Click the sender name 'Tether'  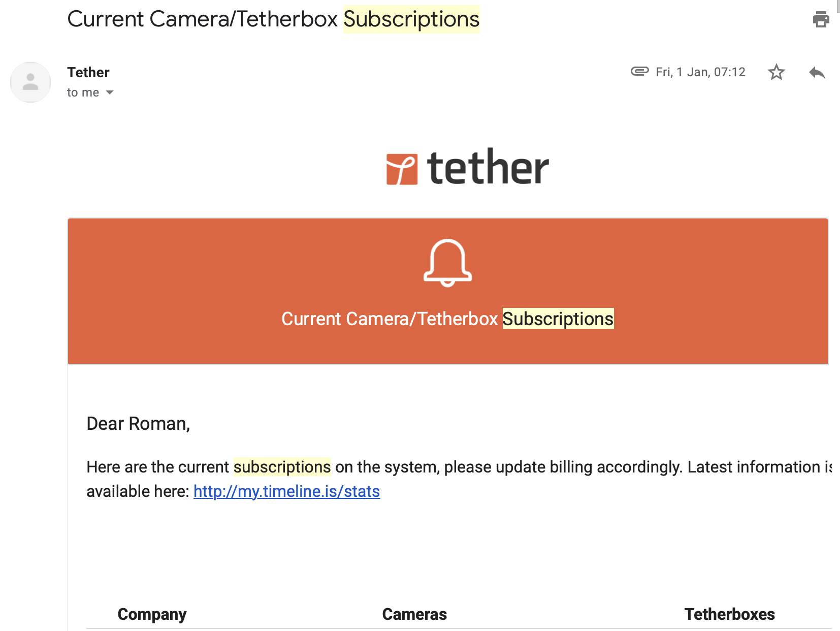(x=88, y=72)
